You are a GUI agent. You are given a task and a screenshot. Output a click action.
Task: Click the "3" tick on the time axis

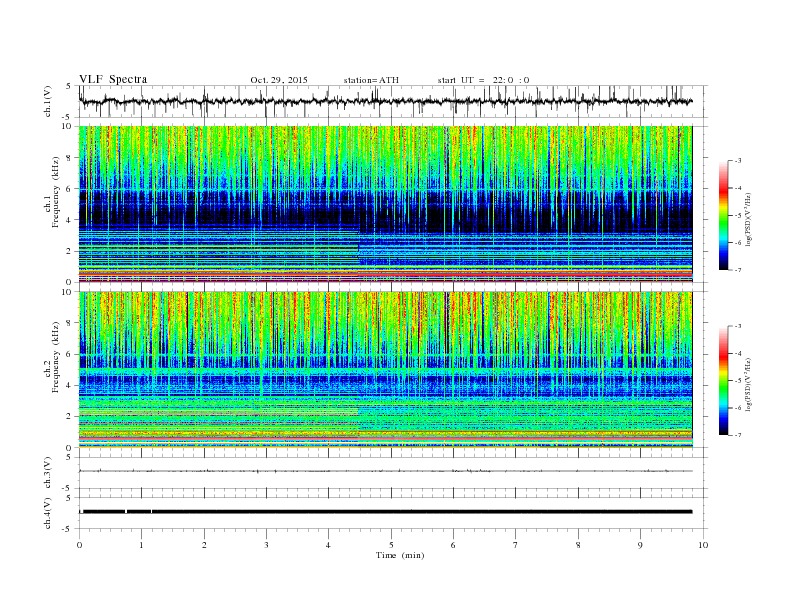(x=266, y=545)
